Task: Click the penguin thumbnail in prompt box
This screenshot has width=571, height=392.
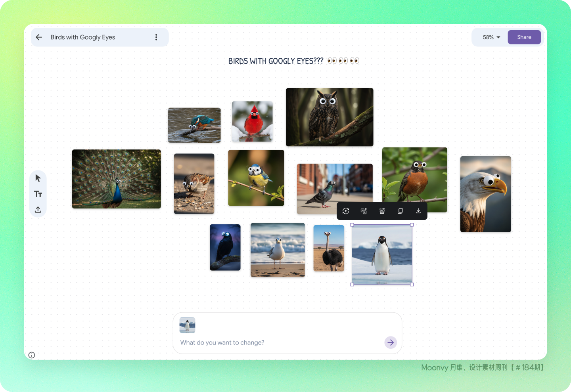Action: [x=187, y=325]
